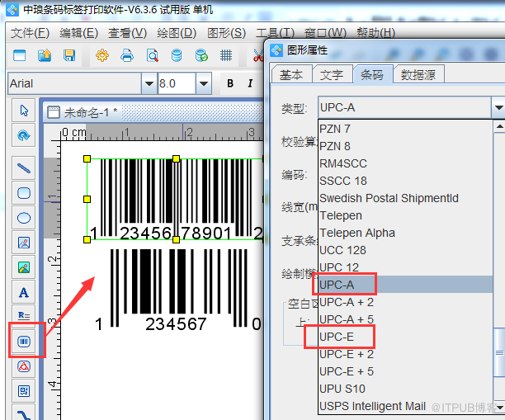Toggle bold text formatting
The image size is (505, 420).
pyautogui.click(x=229, y=83)
